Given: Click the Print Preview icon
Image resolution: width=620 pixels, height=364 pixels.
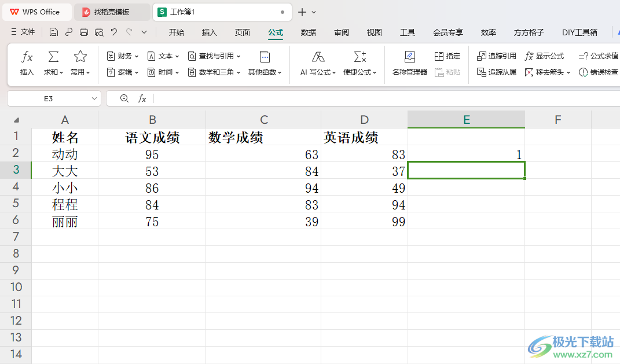Looking at the screenshot, I should tap(99, 32).
